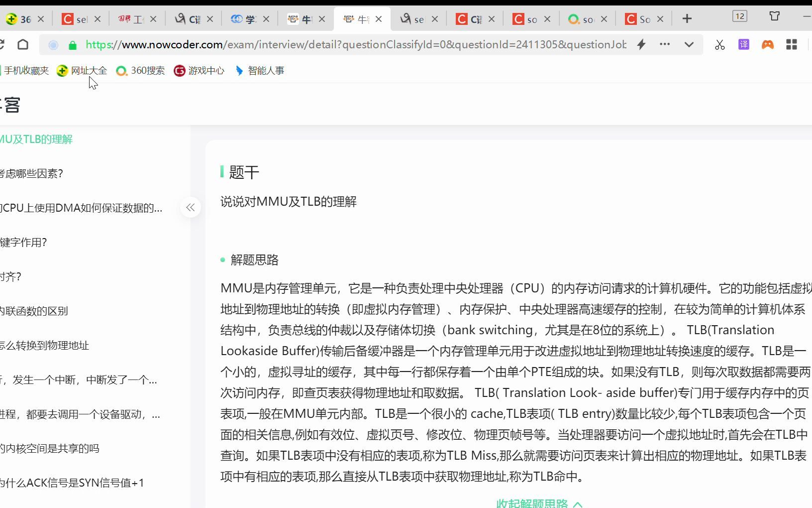Click the 题干 section heading

click(x=244, y=172)
